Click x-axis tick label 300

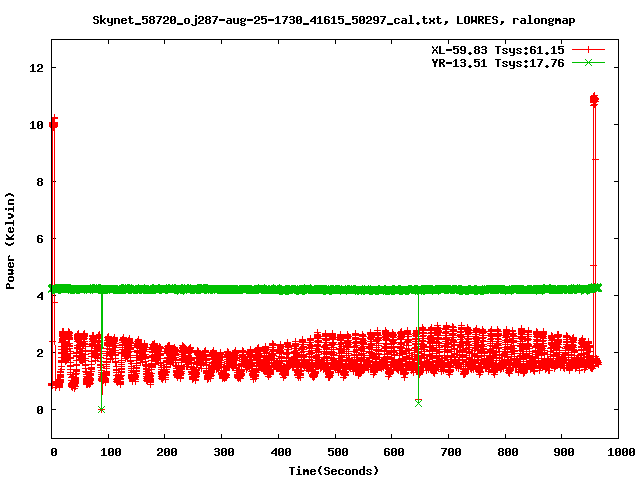point(224,452)
